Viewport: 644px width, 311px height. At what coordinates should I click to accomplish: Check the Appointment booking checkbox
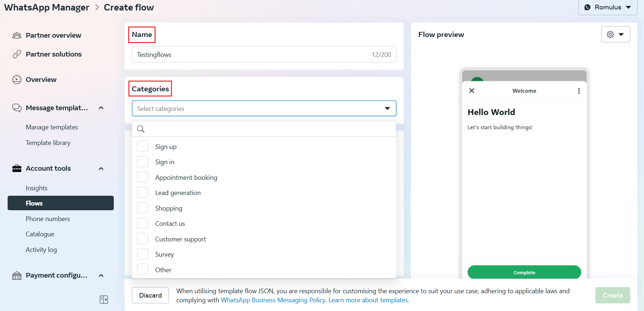pyautogui.click(x=143, y=177)
